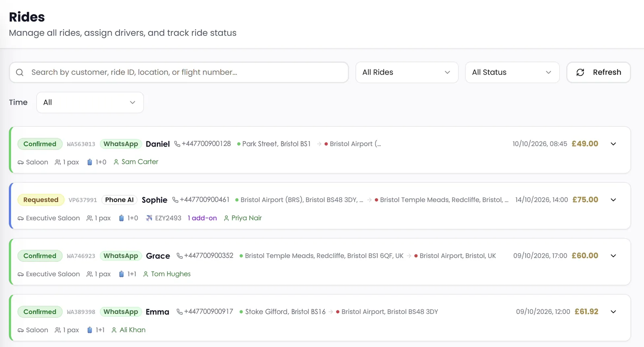Click driver name Ali Khan
The width and height of the screenshot is (644, 347).
[132, 330]
